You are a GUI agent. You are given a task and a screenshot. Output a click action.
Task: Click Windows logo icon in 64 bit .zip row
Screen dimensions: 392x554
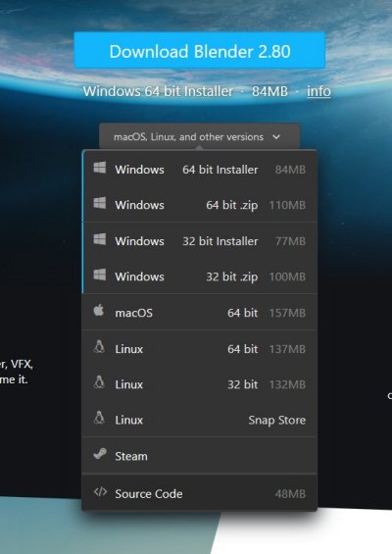(100, 203)
